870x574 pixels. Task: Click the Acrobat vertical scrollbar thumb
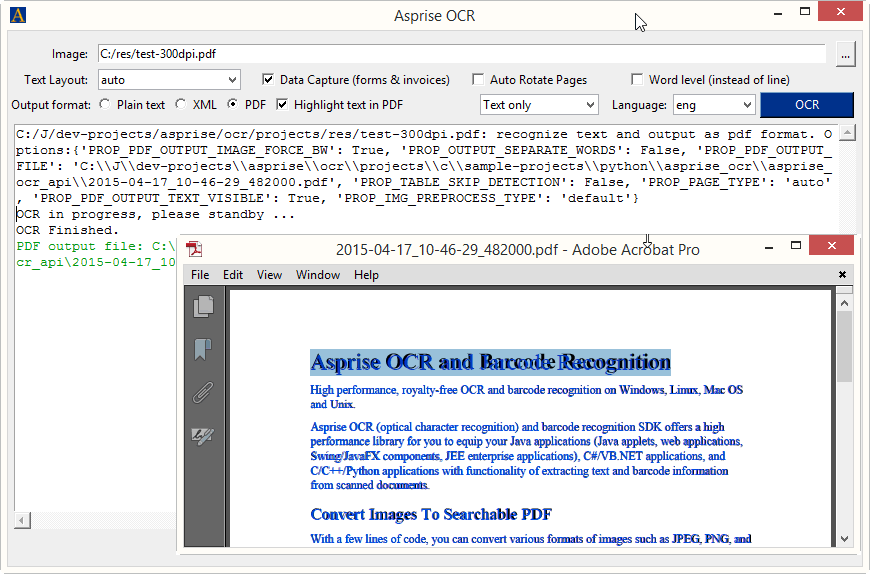(844, 347)
